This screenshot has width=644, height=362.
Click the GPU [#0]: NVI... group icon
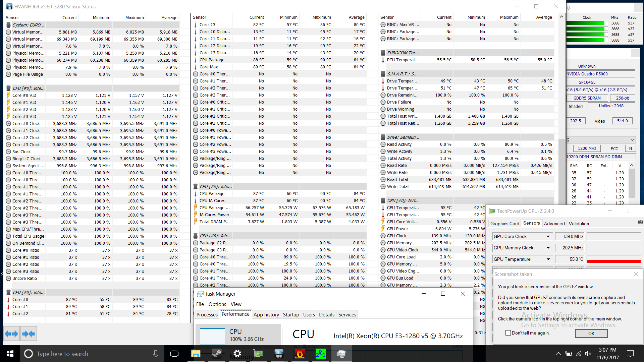pyautogui.click(x=383, y=200)
